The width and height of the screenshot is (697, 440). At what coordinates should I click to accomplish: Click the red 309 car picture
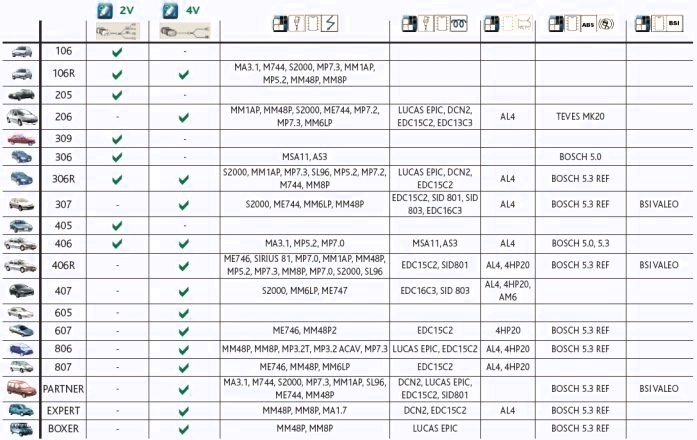click(x=21, y=139)
